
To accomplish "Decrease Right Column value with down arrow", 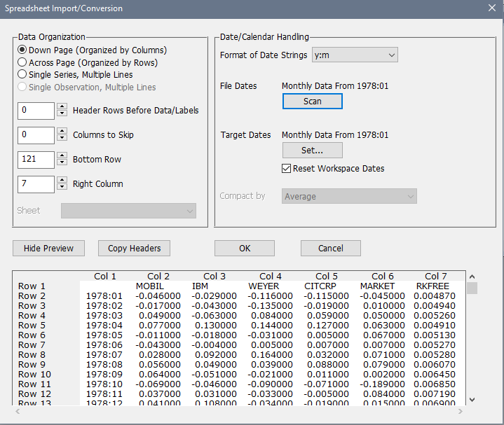I will point(62,188).
